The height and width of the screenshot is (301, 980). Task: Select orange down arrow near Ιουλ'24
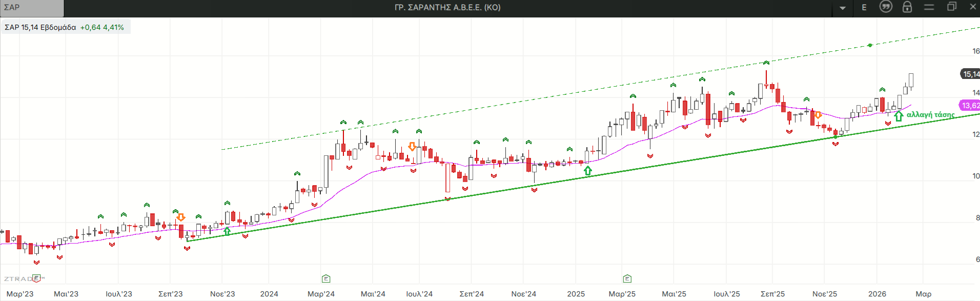point(412,147)
